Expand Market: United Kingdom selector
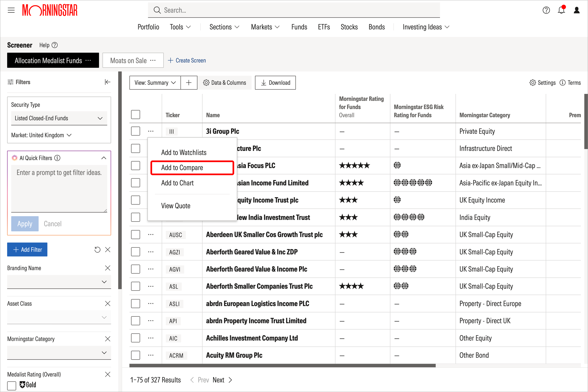The width and height of the screenshot is (588, 392). [x=41, y=135]
